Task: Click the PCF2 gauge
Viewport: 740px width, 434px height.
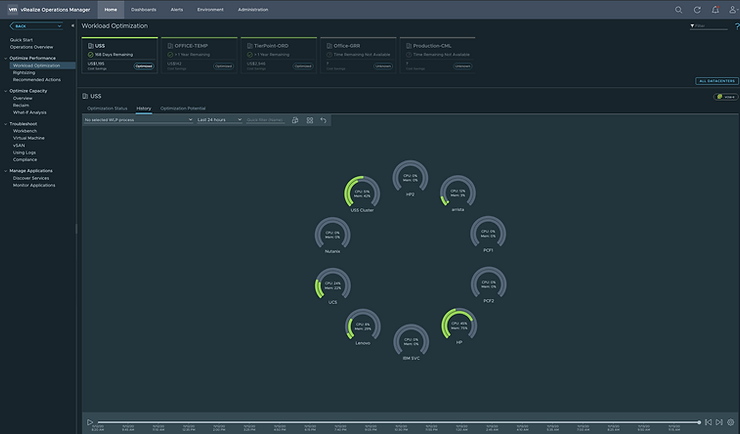Action: (x=488, y=285)
